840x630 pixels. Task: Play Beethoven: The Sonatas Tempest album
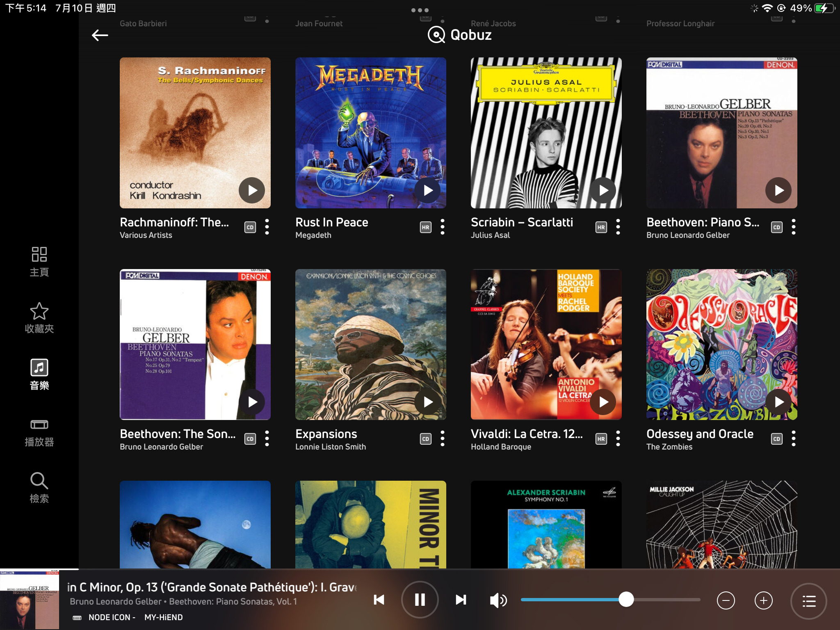pyautogui.click(x=252, y=402)
